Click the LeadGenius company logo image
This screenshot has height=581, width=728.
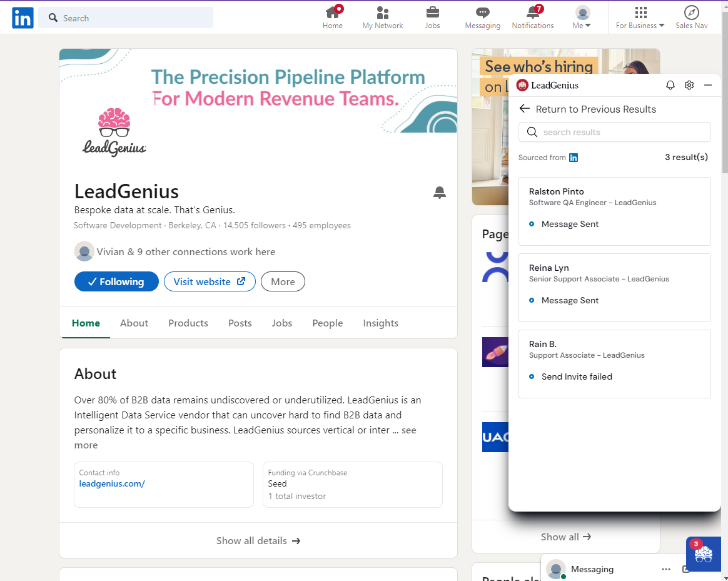pyautogui.click(x=114, y=132)
